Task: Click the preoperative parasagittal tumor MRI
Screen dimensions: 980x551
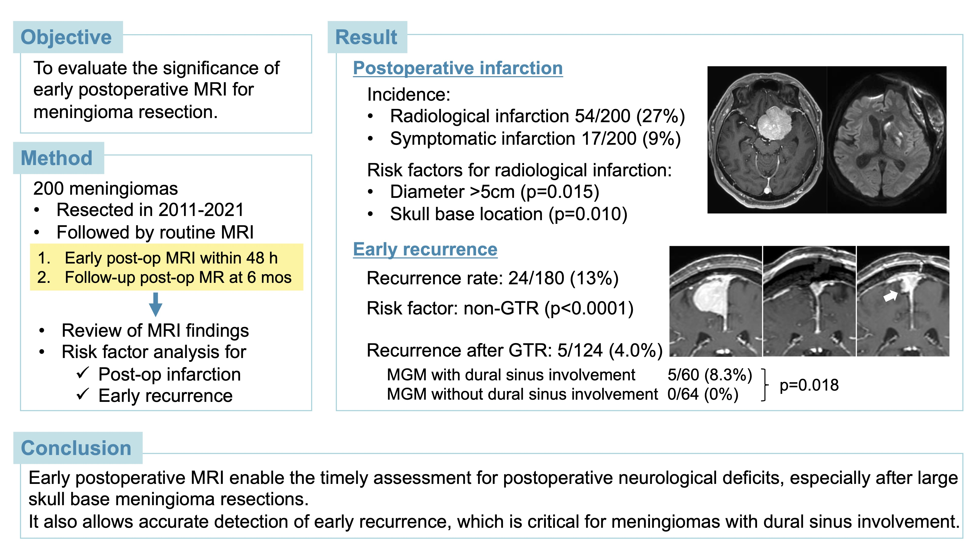Action: [715, 301]
